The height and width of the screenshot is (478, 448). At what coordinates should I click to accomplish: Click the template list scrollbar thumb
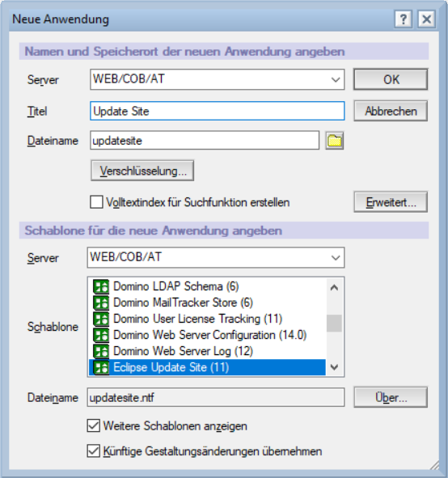(334, 324)
